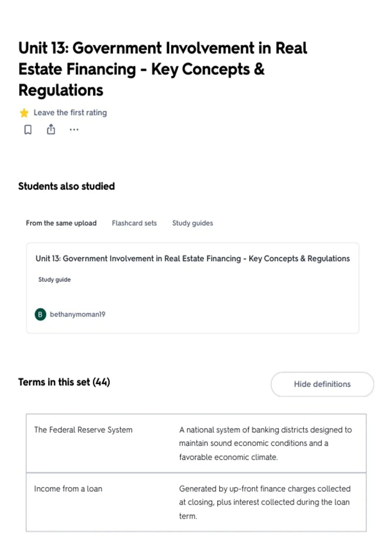Bookmark this study set
Screen dimensions: 392x556
[28, 130]
